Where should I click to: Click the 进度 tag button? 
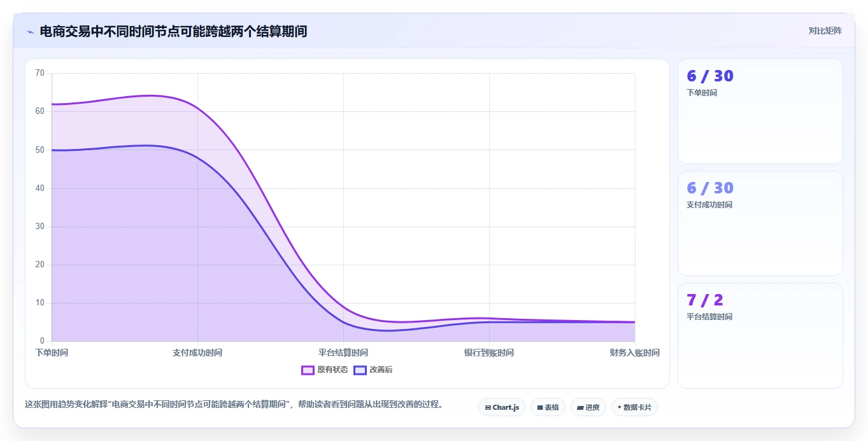coord(588,407)
